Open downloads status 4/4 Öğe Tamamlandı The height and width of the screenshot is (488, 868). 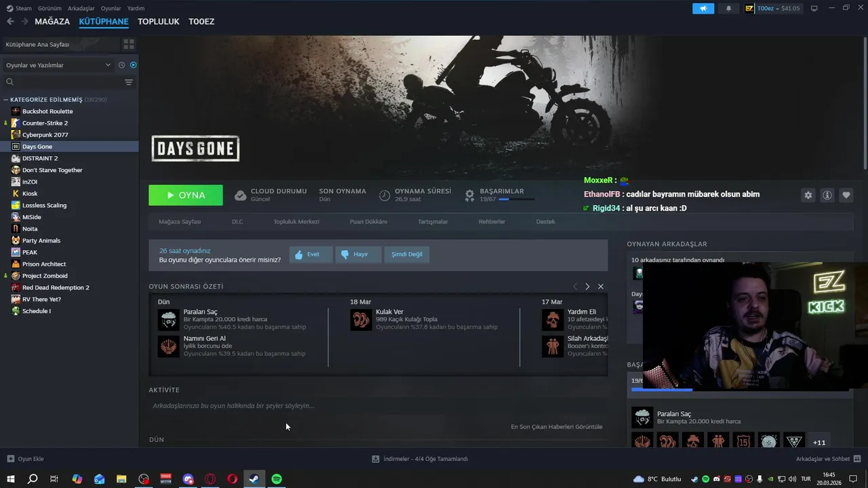[x=420, y=459]
